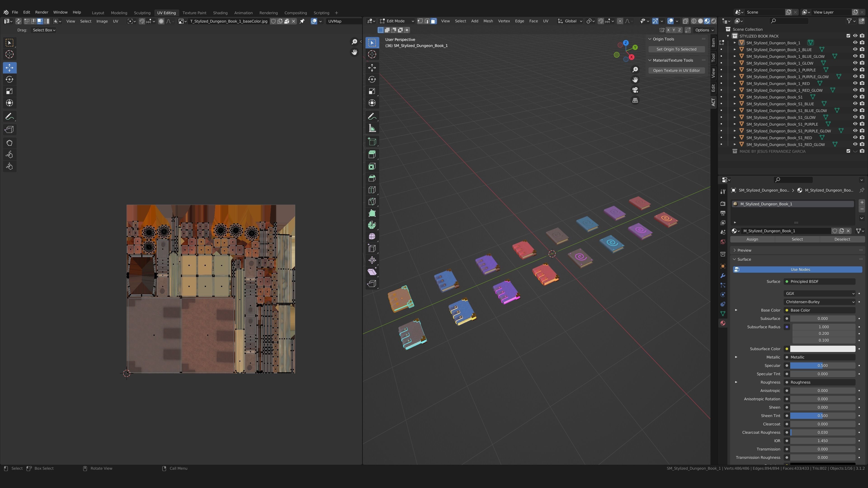Hide SM_Stylized_Dungeon_Book_1_BLUE in viewport
The width and height of the screenshot is (868, 488).
[855, 49]
